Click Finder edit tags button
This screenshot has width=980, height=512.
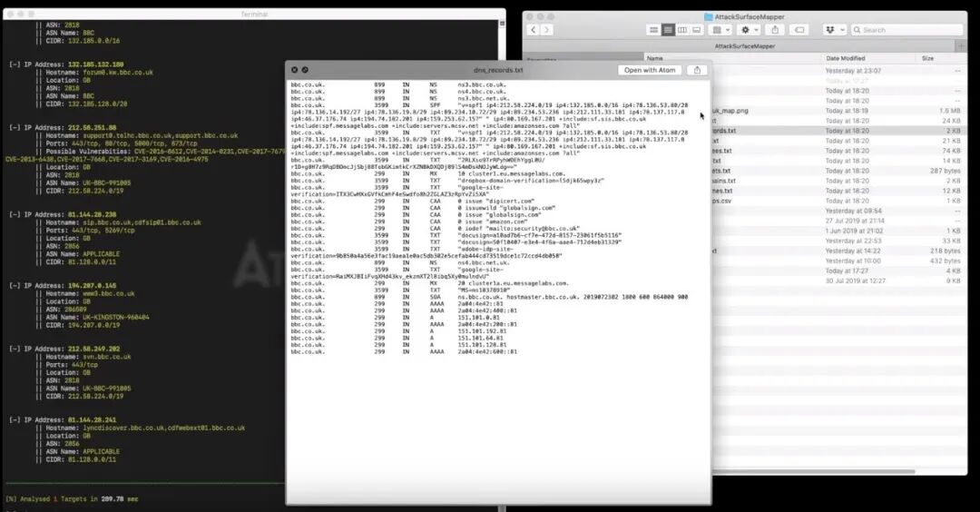(x=799, y=30)
